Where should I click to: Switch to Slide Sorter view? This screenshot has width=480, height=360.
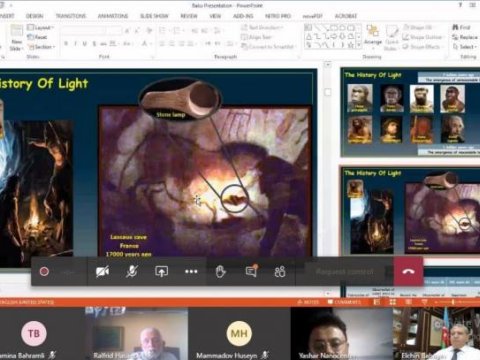point(393,302)
